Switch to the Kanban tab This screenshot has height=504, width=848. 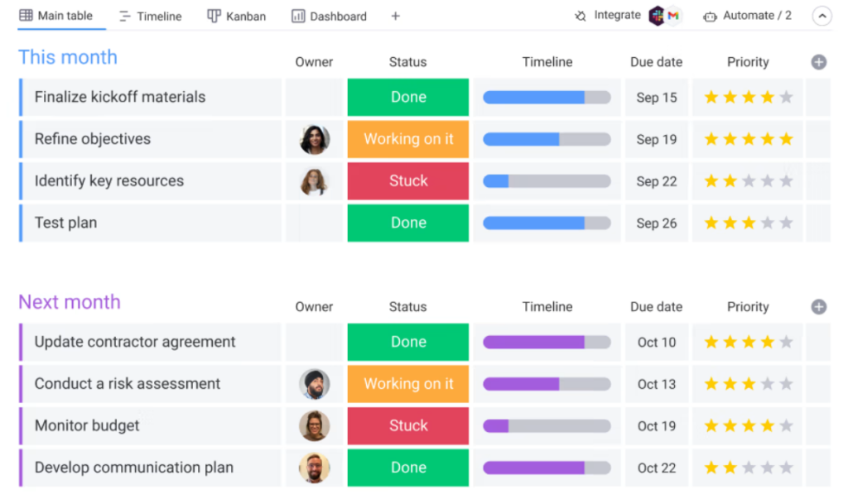pyautogui.click(x=237, y=16)
